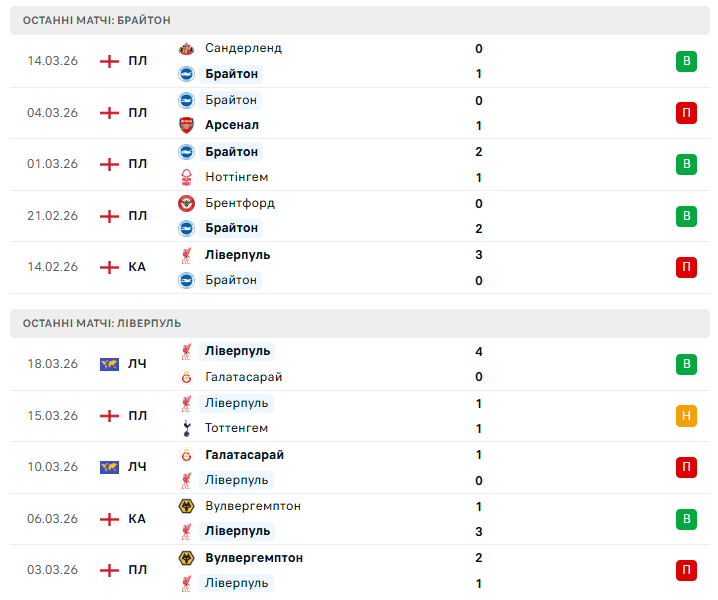Click the Brentford club crest
The image size is (718, 600).
[x=186, y=203]
